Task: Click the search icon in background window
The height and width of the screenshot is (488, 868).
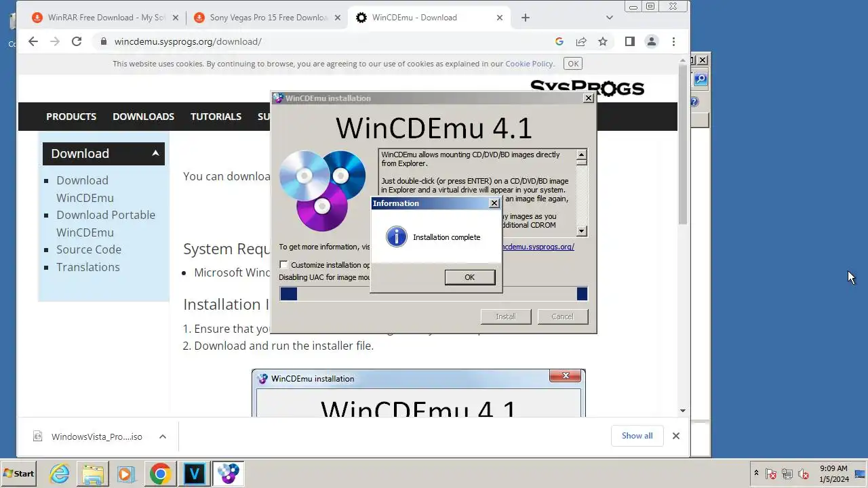Action: coord(701,80)
